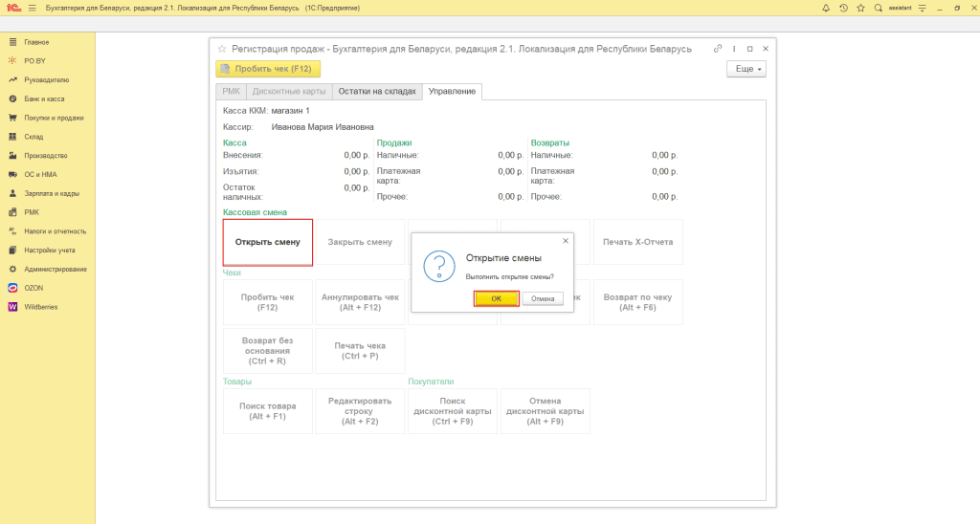
Task: Open history clock icon in title bar
Action: 843,8
